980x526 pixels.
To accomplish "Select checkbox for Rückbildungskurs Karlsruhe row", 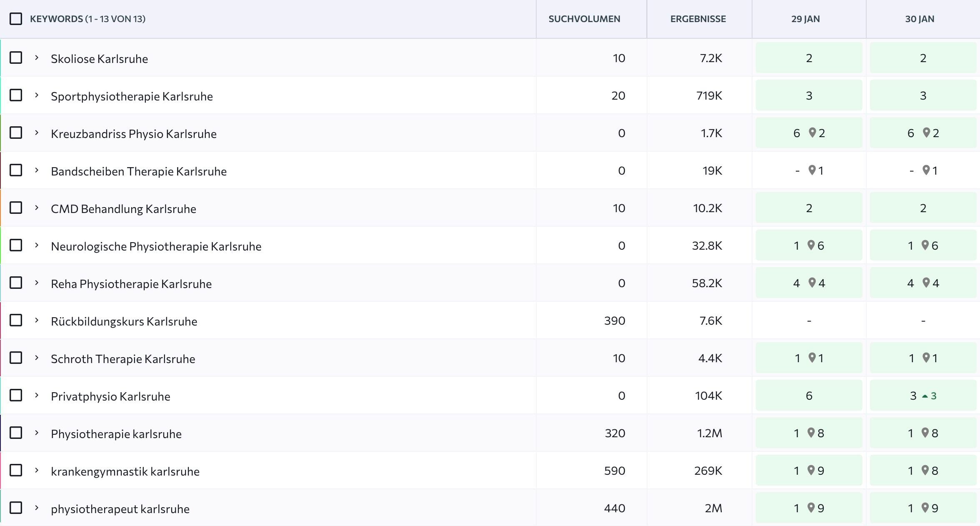I will 16,320.
